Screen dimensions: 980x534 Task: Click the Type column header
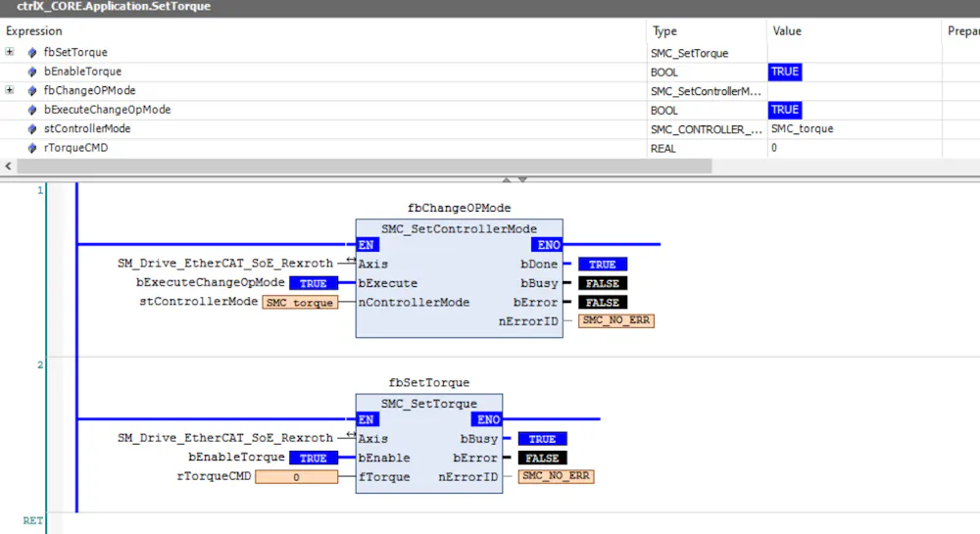point(664,31)
